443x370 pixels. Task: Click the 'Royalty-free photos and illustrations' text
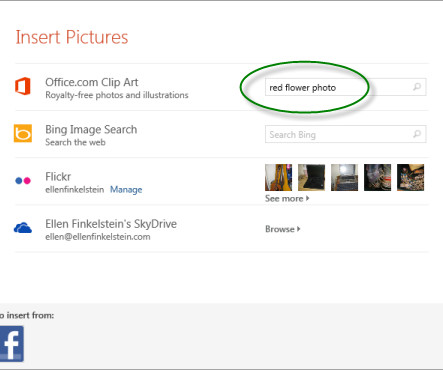click(x=117, y=95)
